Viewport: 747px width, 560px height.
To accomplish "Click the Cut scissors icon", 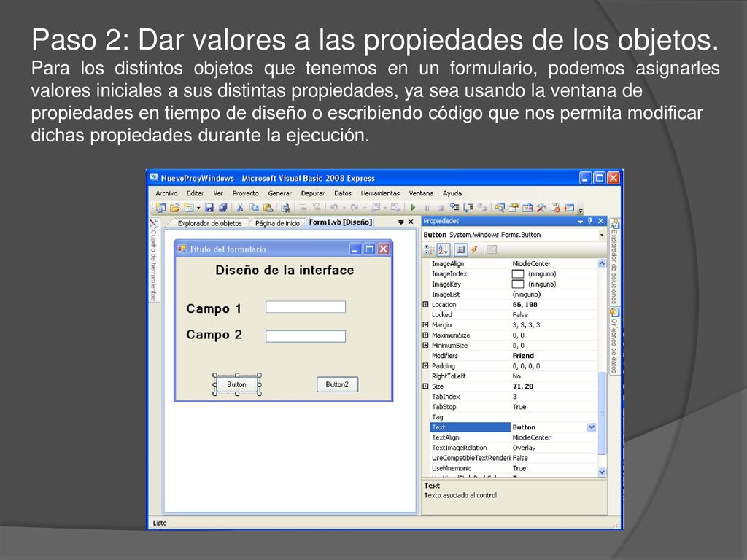I will [240, 208].
